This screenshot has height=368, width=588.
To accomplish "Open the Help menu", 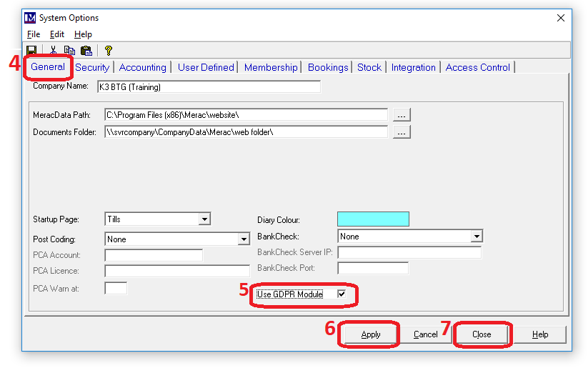I will coord(83,34).
